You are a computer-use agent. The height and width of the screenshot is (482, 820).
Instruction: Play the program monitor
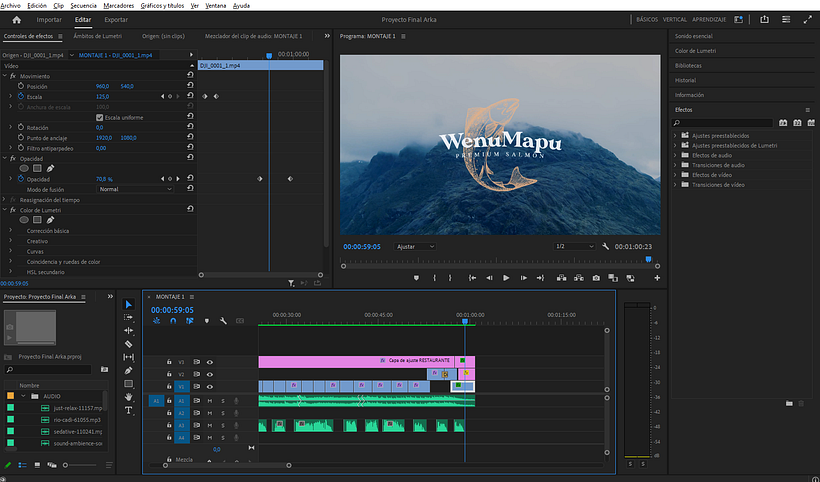pyautogui.click(x=506, y=278)
